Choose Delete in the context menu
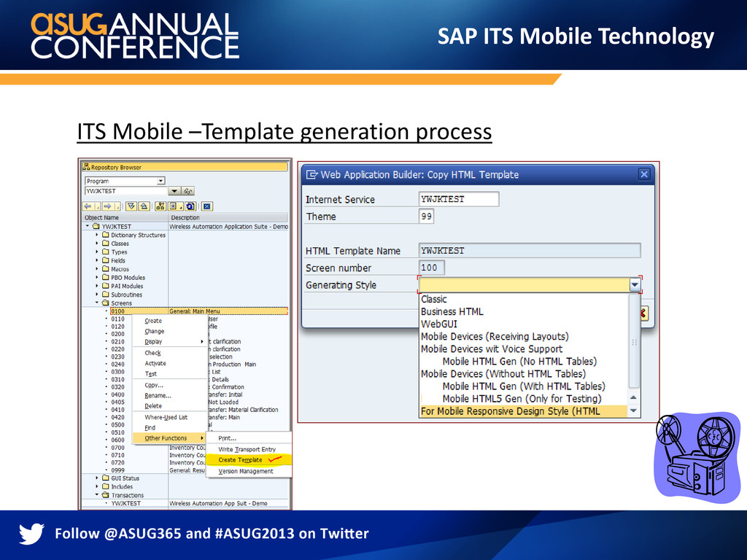Viewport: 747px width, 560px height. pos(169,405)
